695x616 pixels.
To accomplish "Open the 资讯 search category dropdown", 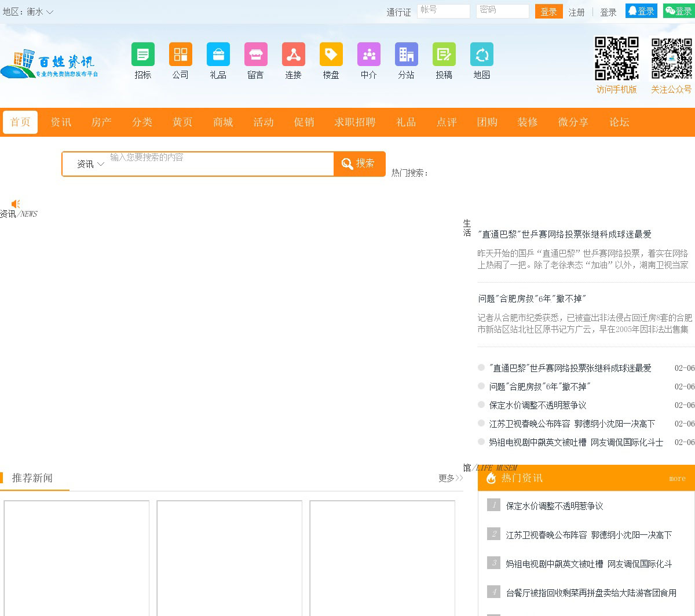I will click(x=90, y=164).
